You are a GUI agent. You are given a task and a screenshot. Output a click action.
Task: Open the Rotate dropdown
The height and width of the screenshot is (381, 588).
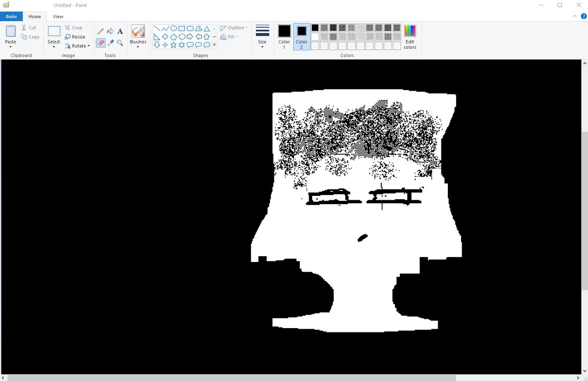click(x=77, y=46)
